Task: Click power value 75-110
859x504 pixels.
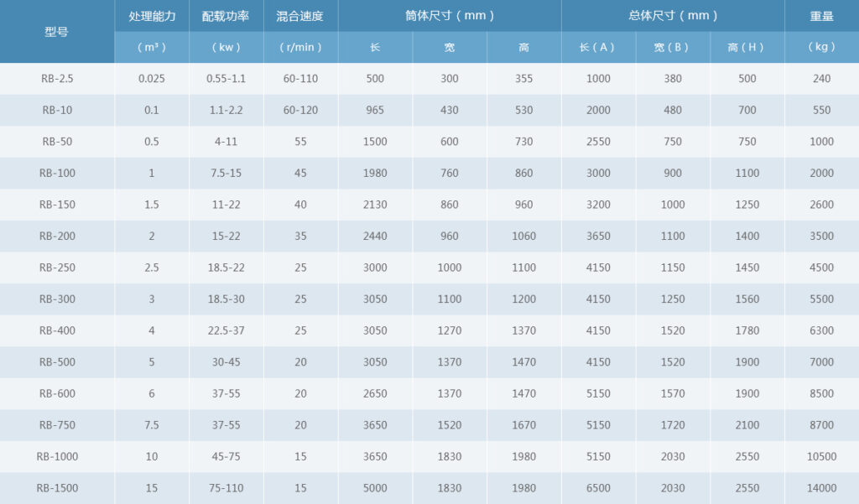Action: pos(226,488)
